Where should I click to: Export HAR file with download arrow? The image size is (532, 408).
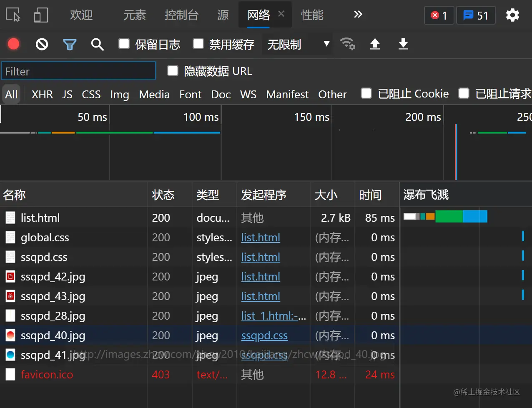[403, 44]
